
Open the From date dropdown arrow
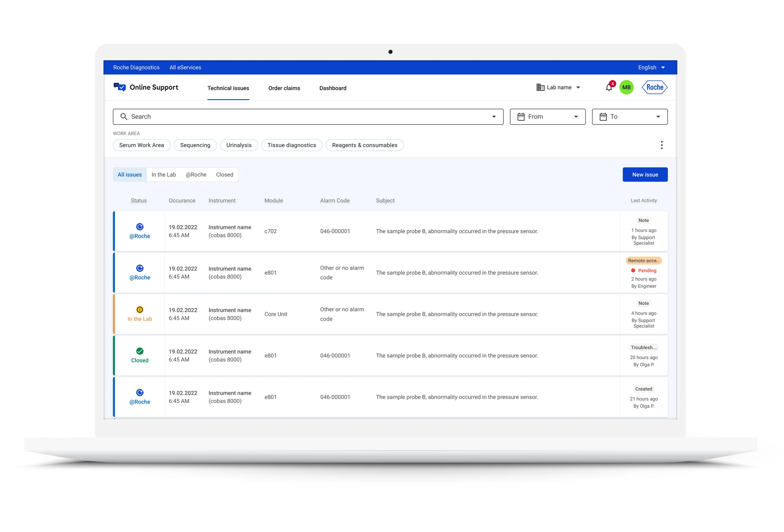[576, 117]
